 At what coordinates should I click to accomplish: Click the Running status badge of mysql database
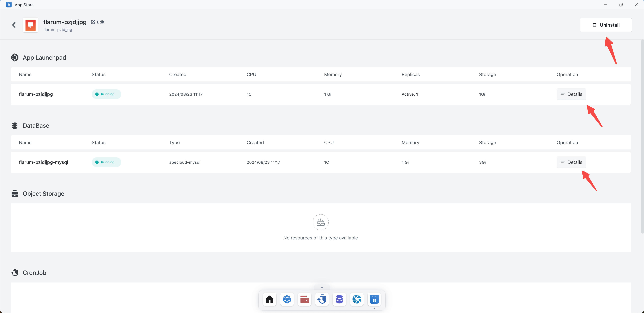pyautogui.click(x=106, y=162)
